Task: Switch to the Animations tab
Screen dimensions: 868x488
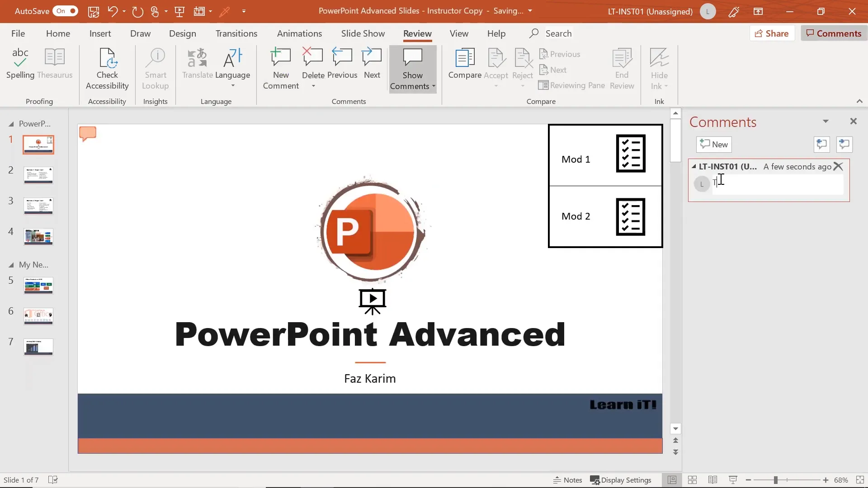Action: 299,33
